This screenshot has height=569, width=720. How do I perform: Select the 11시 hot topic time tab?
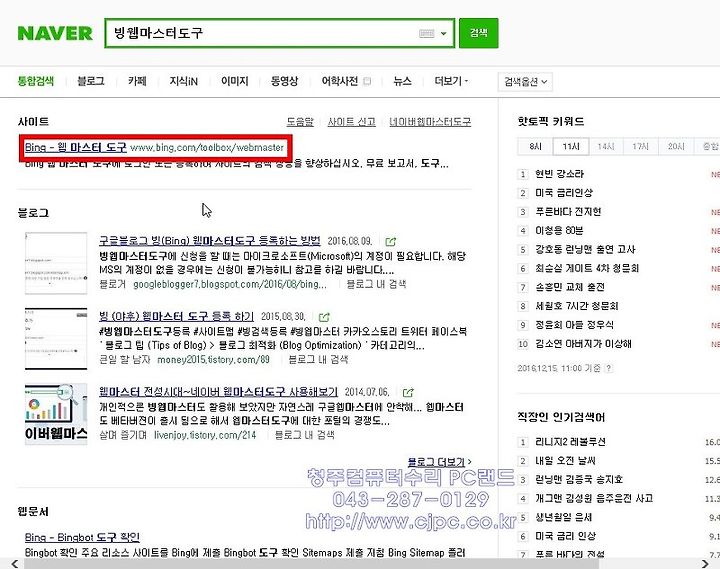(571, 146)
